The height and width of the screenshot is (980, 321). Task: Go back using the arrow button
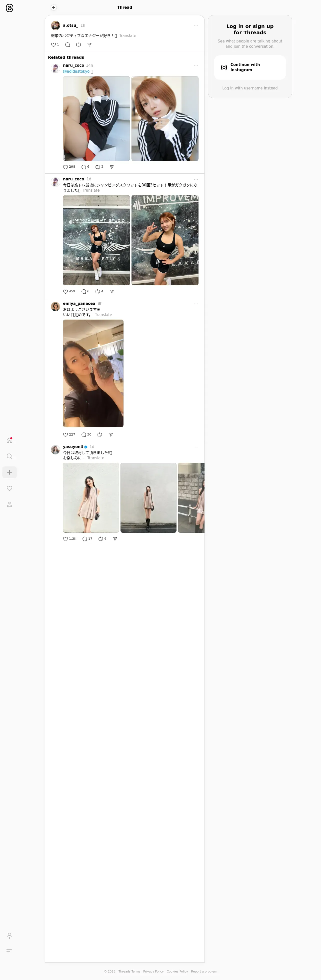tap(54, 7)
